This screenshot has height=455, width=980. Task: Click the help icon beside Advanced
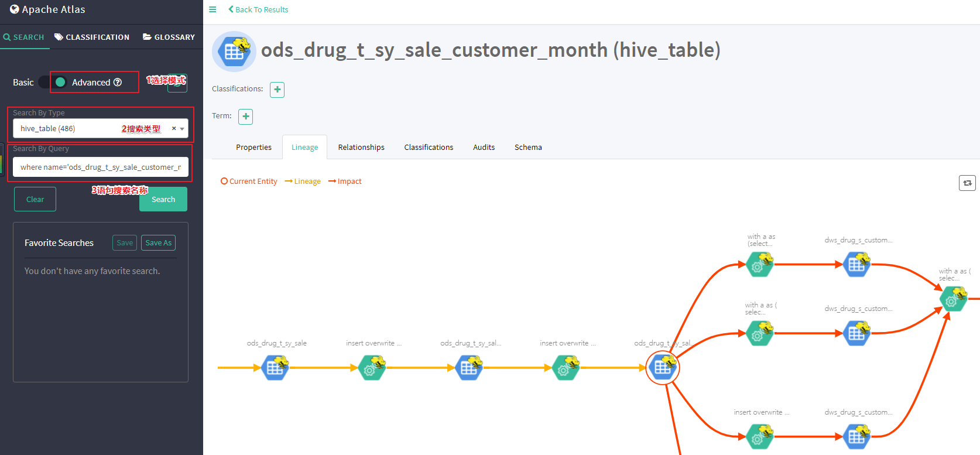pos(118,83)
